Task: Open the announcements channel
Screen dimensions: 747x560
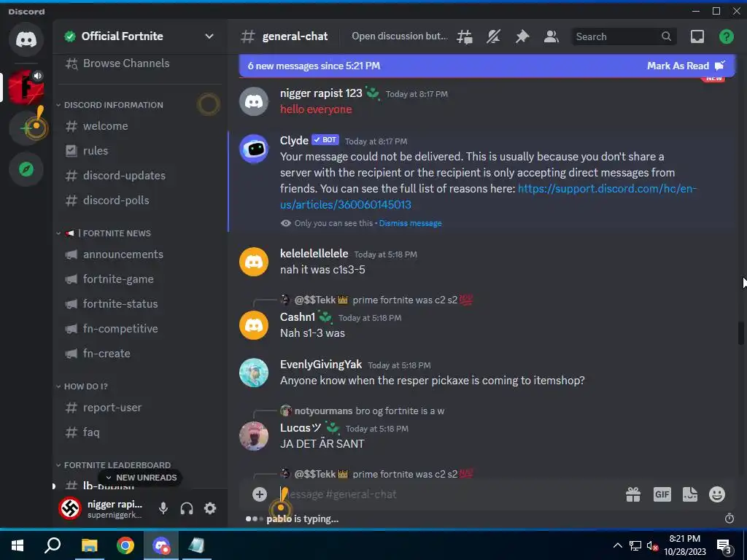Action: coord(140,254)
